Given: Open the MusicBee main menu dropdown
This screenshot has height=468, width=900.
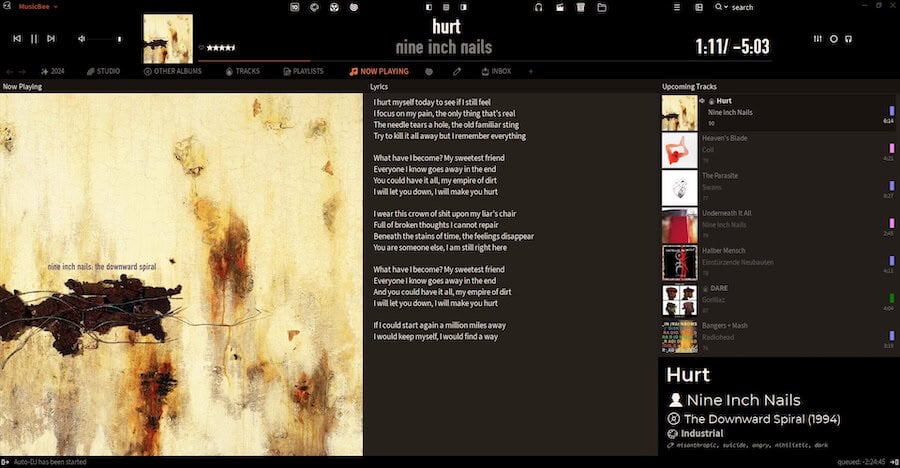Looking at the screenshot, I should pyautogui.click(x=38, y=7).
